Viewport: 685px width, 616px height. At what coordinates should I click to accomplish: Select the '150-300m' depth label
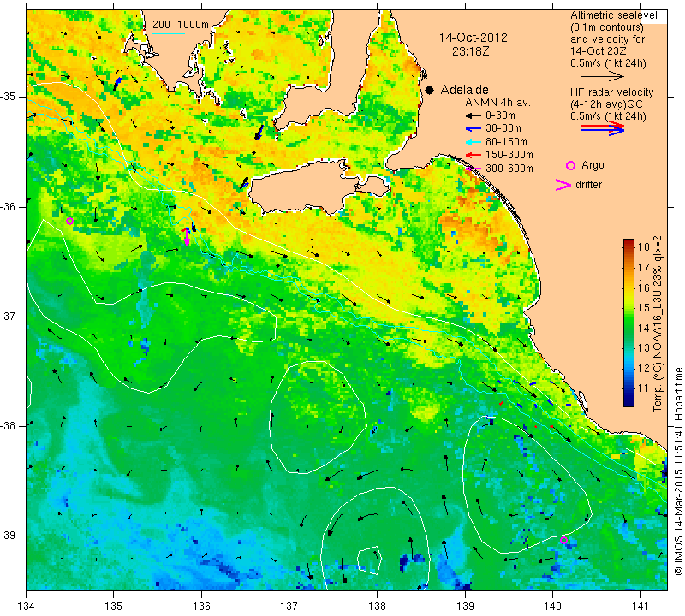click(509, 155)
